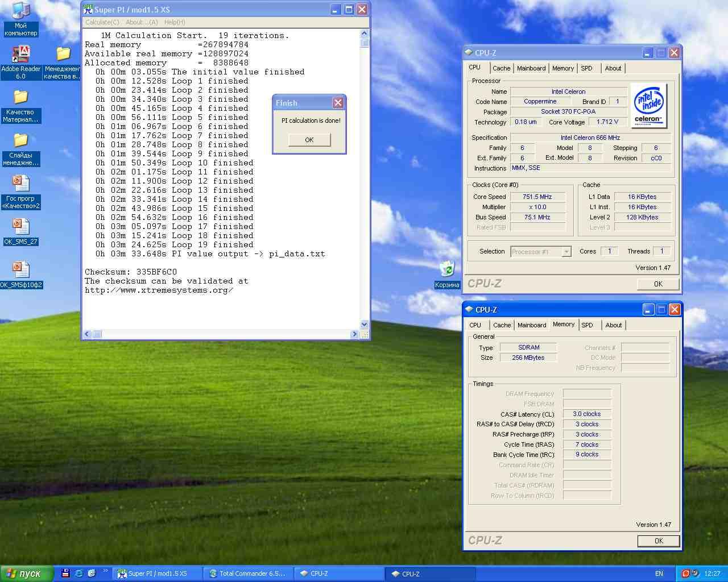This screenshot has width=728, height=582.
Task: Switch to Cache tab in upper CPU-Z
Action: 501,68
